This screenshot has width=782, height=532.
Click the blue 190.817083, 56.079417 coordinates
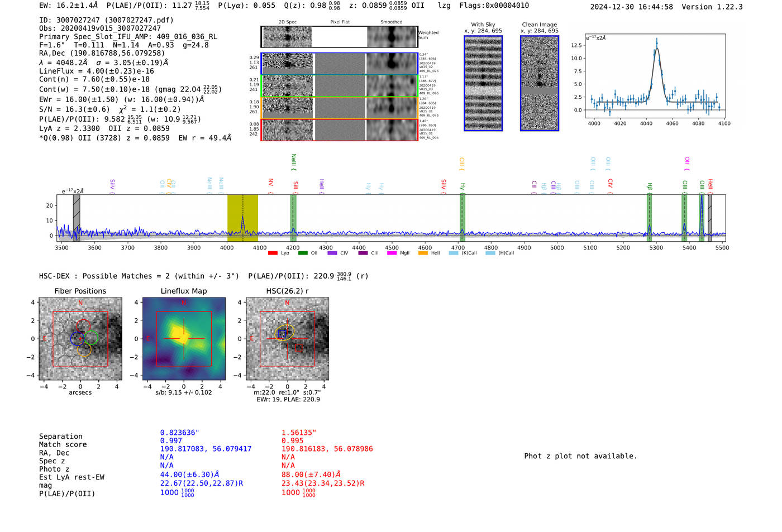[206, 449]
